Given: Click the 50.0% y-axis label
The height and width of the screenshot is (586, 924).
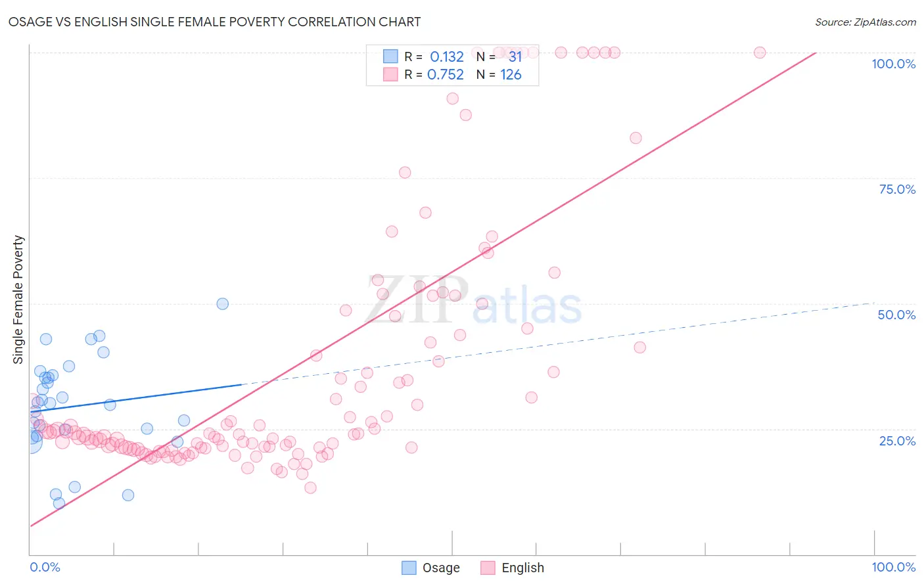Looking at the screenshot, I should click(896, 315).
